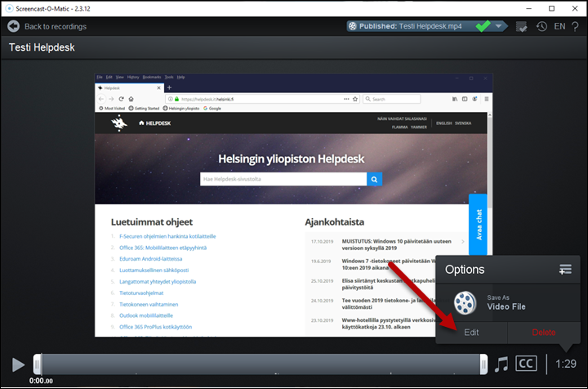Viewport: 588px width, 389px height.
Task: Open the checklist icon next to history
Action: click(521, 27)
